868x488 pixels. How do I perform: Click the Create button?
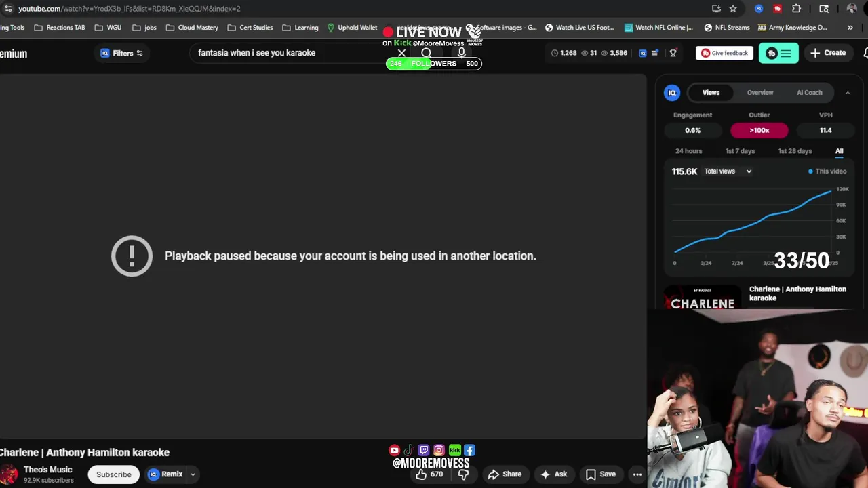click(828, 53)
